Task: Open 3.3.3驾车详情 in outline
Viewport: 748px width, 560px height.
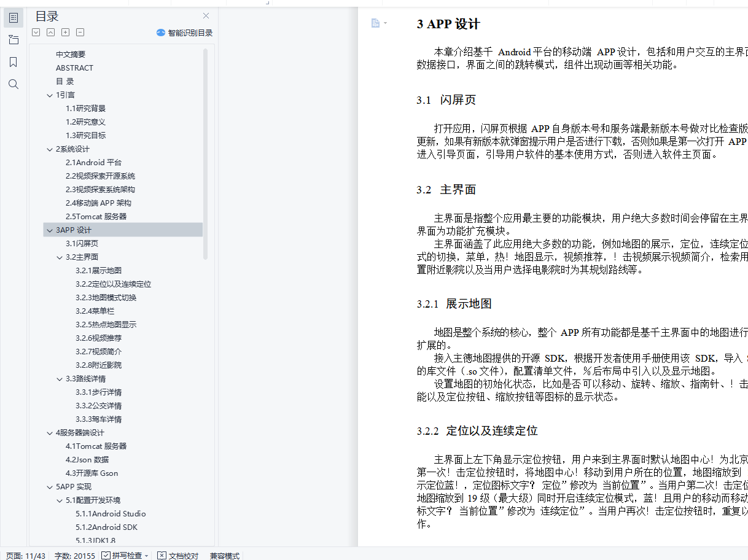Action: 98,419
